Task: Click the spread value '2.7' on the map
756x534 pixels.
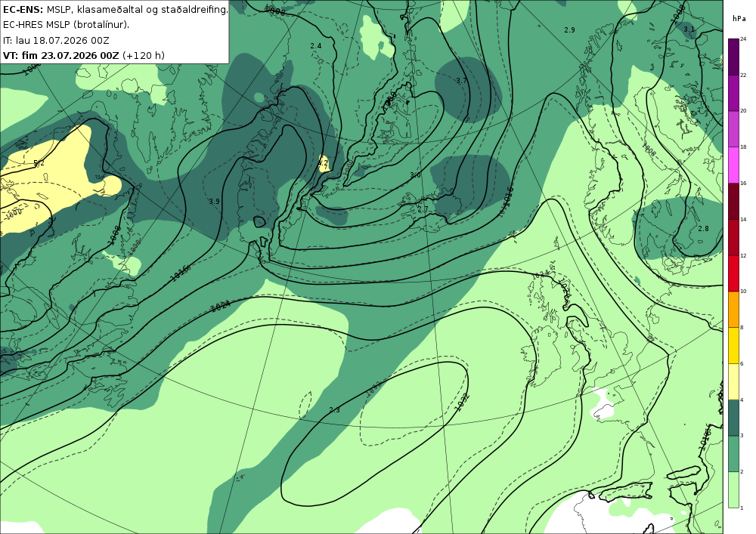Action: click(423, 209)
